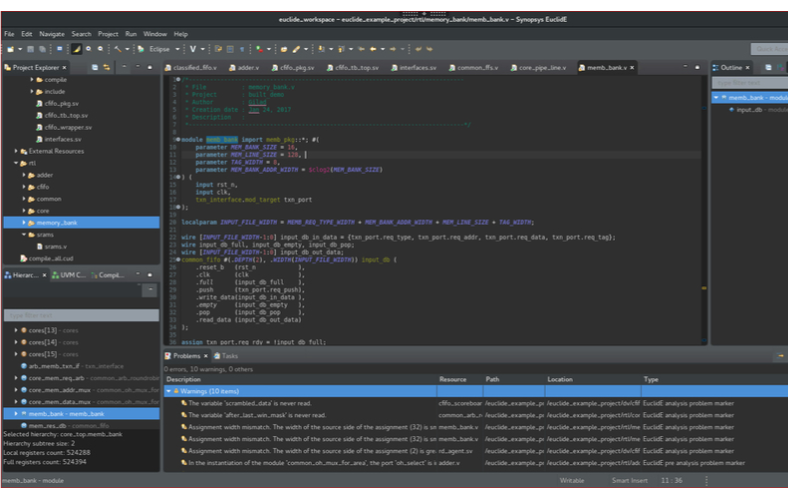Expand the External Resources node

pyautogui.click(x=16, y=151)
